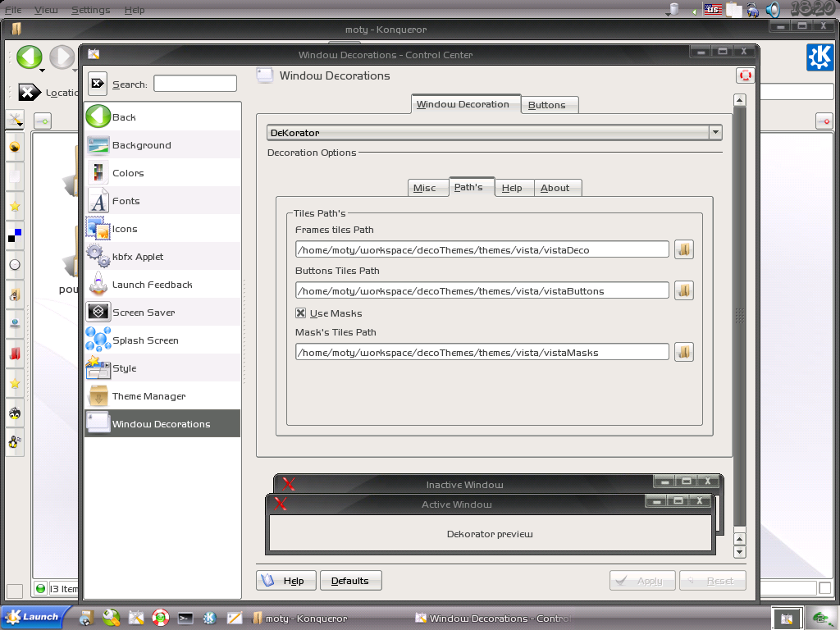Click the magnifier search icon on taskbar

112,619
